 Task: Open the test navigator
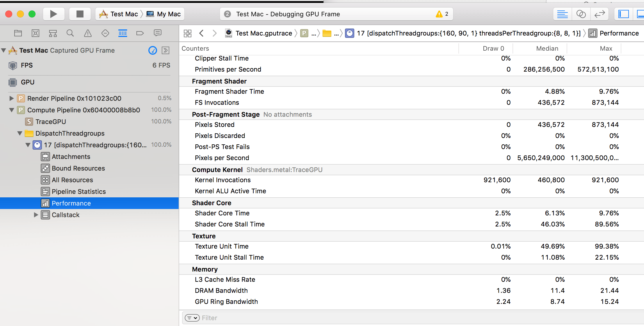105,33
